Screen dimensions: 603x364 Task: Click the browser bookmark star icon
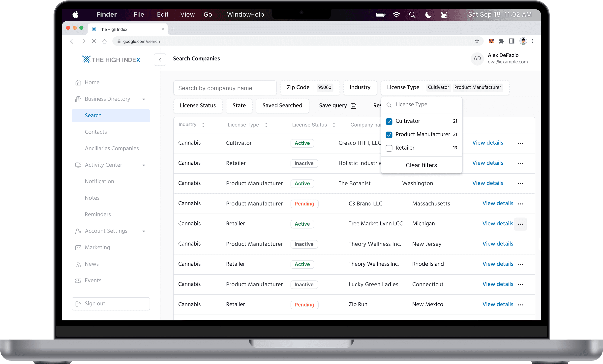point(477,41)
